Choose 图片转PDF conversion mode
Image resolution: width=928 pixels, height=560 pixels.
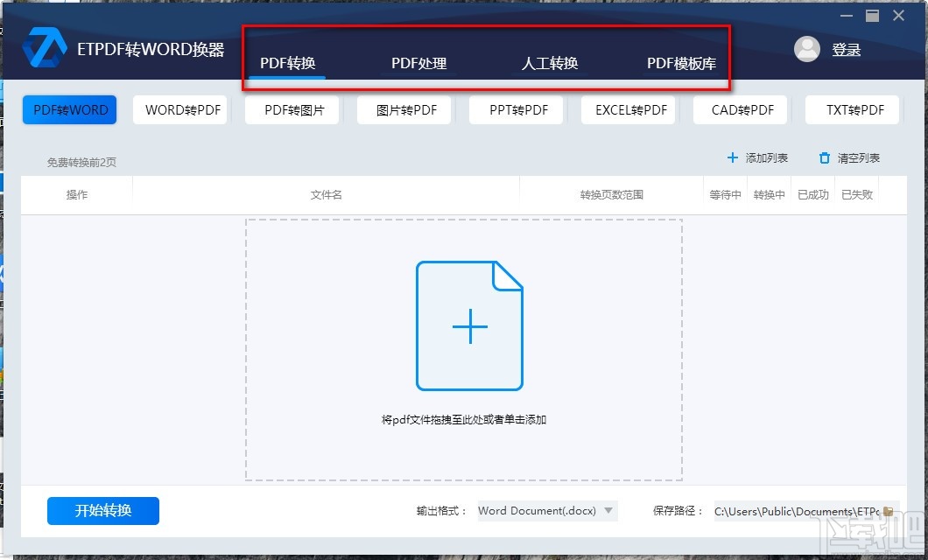(406, 110)
